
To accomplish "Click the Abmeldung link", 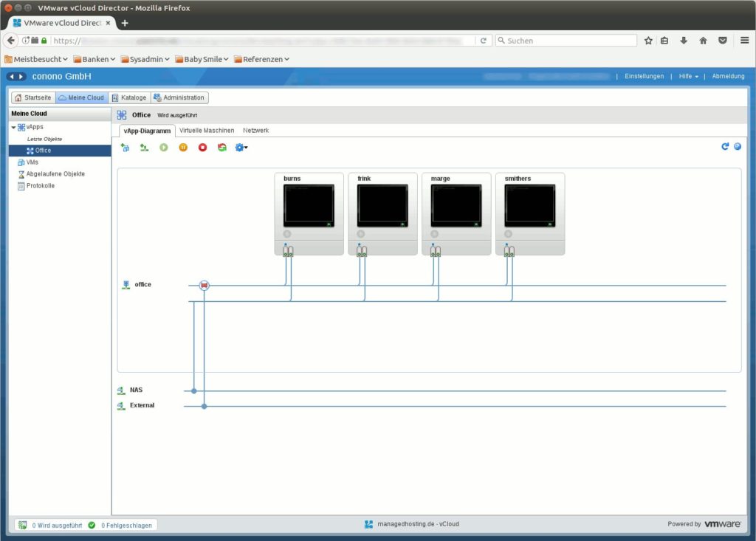I will pos(728,76).
